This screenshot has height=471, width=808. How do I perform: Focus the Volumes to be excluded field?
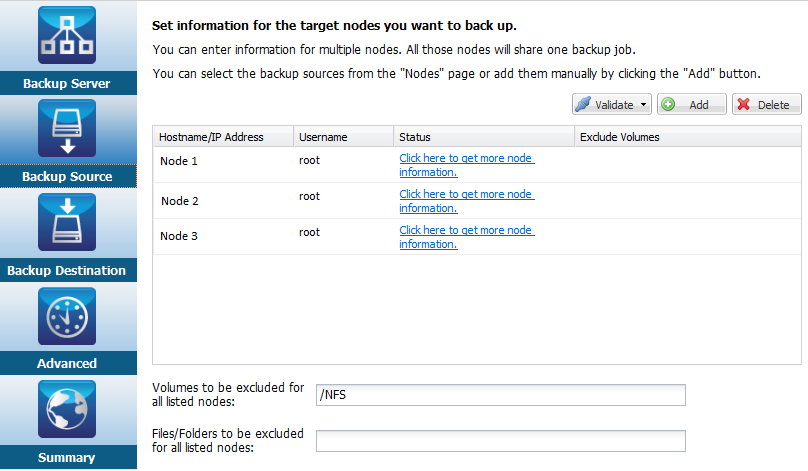tap(500, 395)
